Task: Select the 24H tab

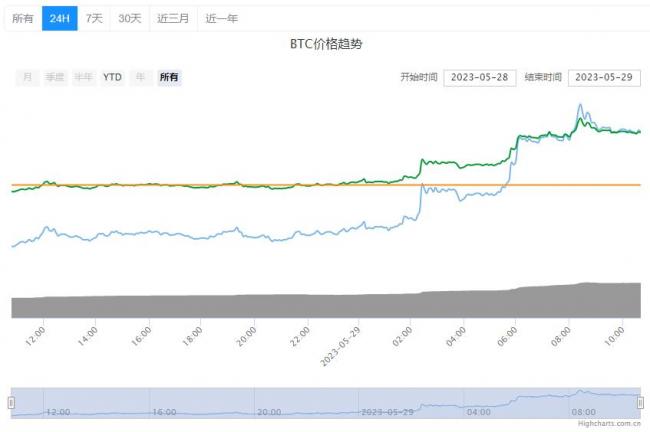Action: [x=59, y=18]
